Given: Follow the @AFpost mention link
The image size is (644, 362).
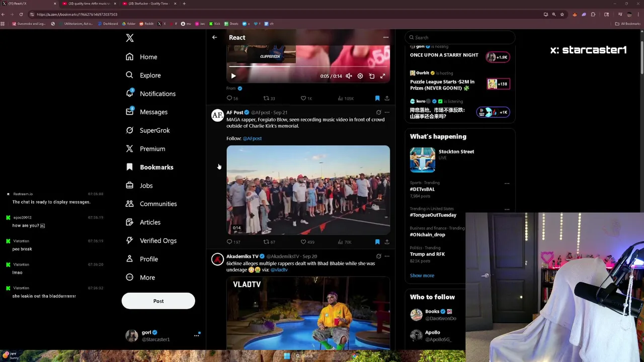Looking at the screenshot, I should click(252, 138).
